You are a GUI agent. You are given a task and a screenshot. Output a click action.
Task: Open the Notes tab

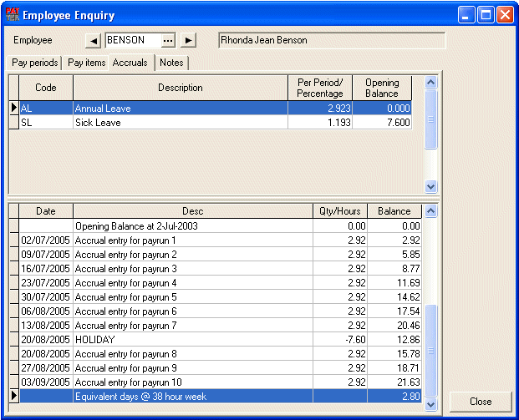pyautogui.click(x=171, y=63)
